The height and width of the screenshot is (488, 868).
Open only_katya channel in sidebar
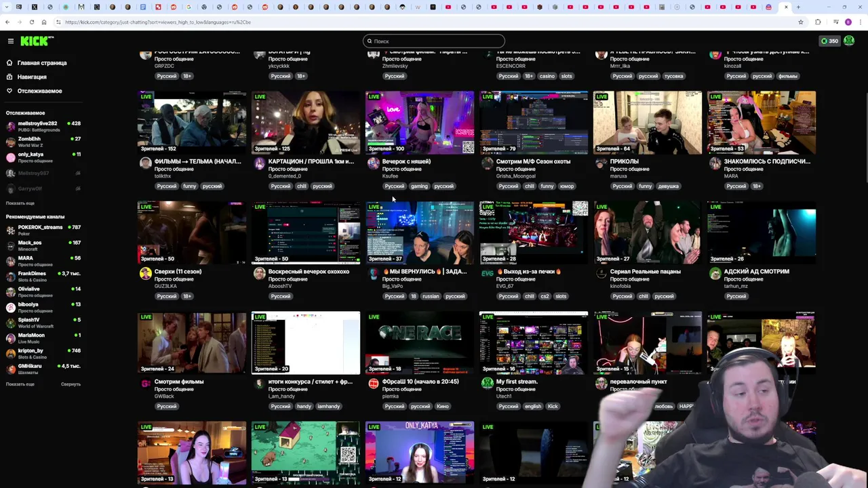point(42,157)
